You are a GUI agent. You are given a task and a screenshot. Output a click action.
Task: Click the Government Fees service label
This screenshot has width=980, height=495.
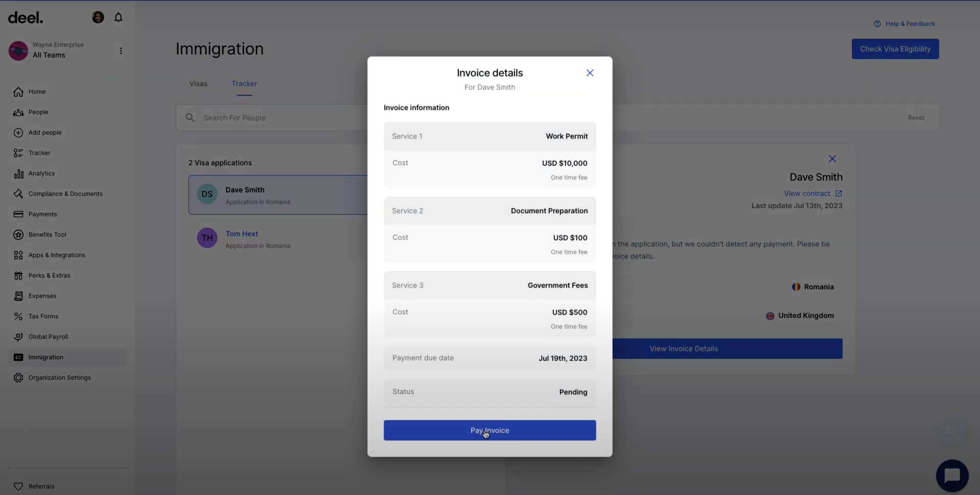point(557,285)
